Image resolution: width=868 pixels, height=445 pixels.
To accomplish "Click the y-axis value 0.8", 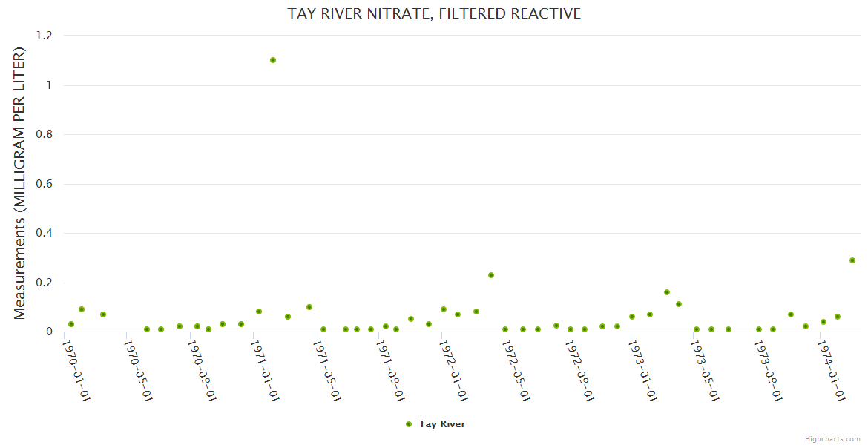I will tap(45, 134).
